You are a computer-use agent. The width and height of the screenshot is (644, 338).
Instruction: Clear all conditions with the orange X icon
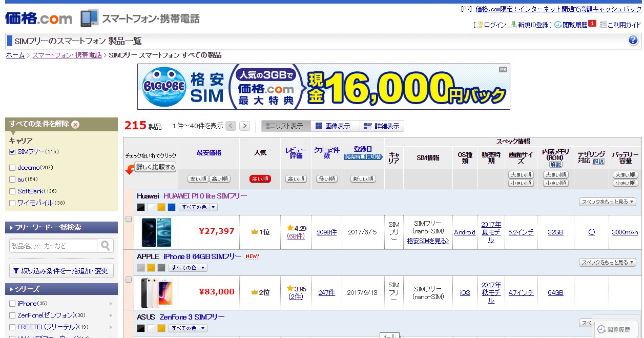(75, 124)
